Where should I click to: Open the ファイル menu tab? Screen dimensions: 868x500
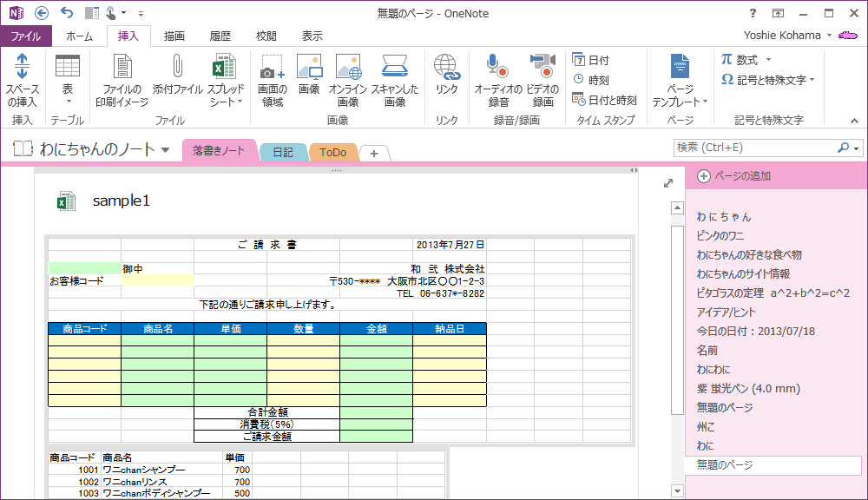(x=26, y=36)
